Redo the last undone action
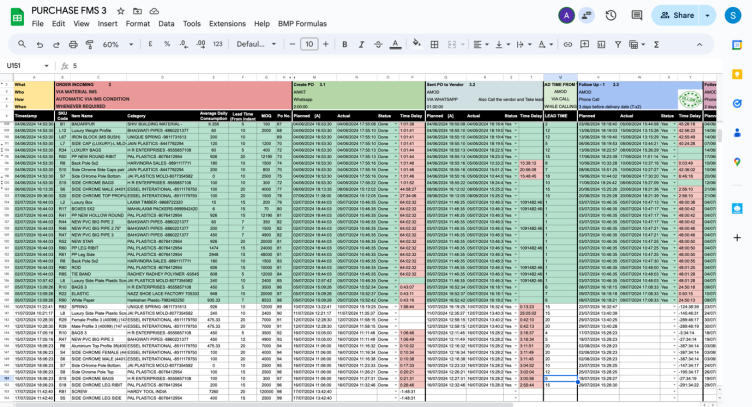 click(56, 44)
